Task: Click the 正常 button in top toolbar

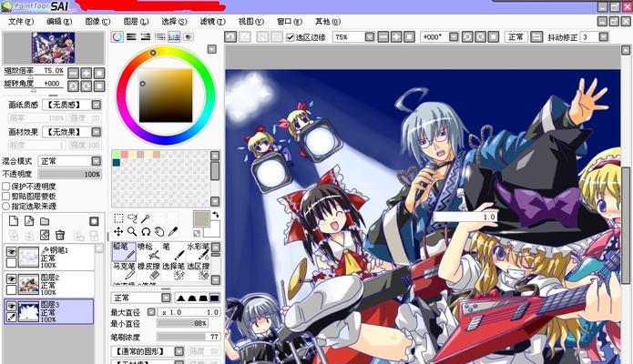Action: point(516,37)
